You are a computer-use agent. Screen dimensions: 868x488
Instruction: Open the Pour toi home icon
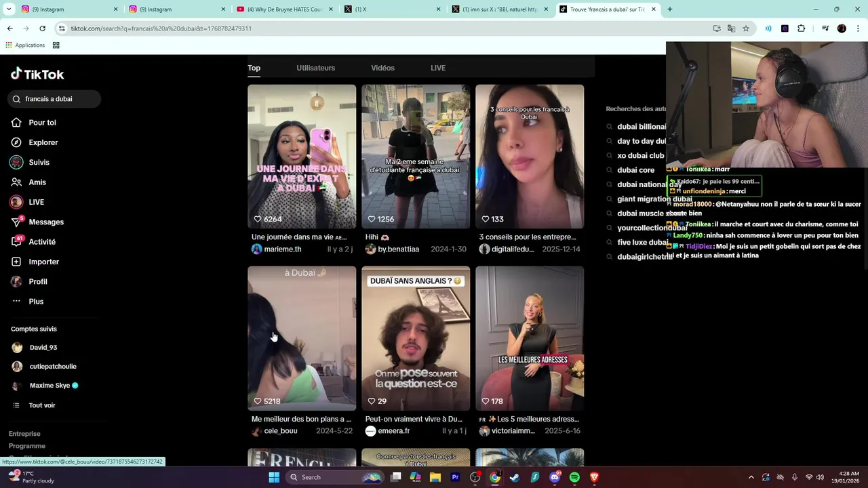[16, 123]
